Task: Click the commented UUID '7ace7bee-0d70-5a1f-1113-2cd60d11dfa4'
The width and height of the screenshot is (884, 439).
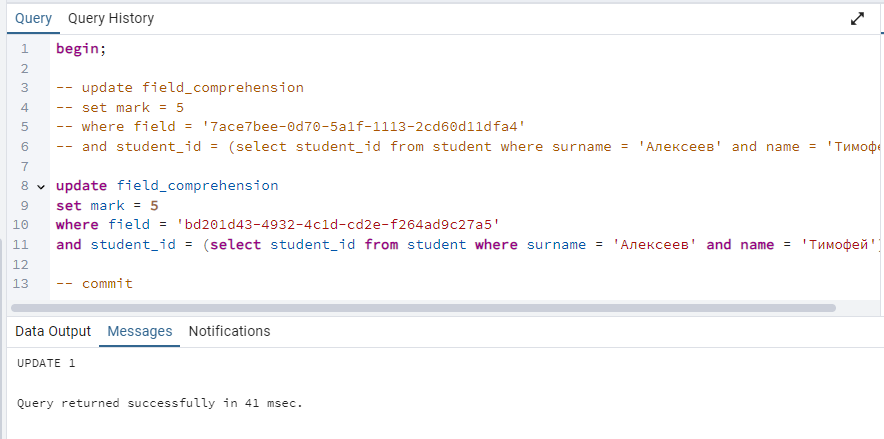Action: pos(364,127)
